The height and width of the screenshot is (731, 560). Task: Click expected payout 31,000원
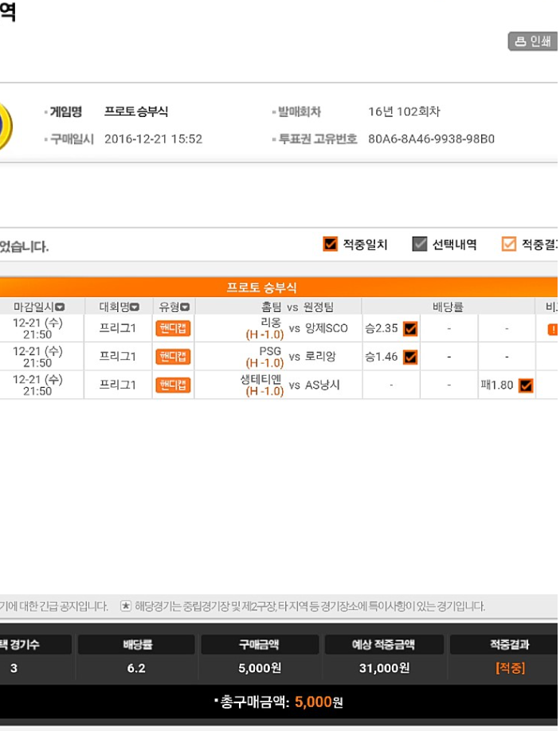pos(384,668)
